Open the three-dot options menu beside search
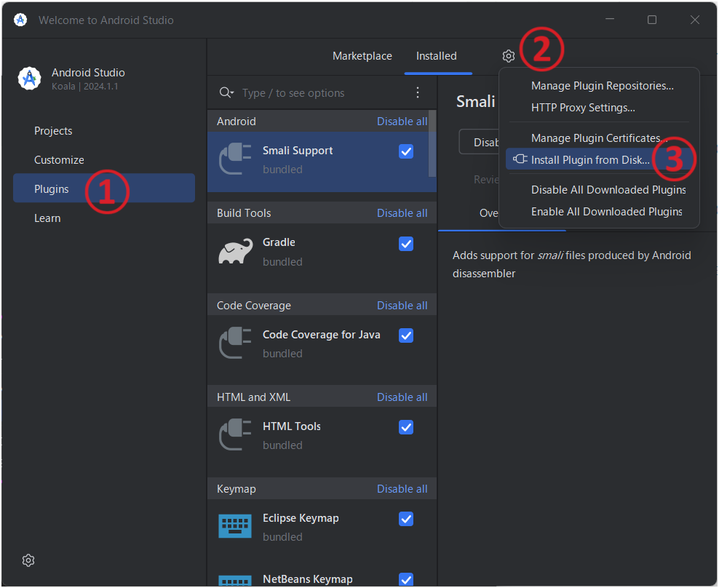The height and width of the screenshot is (588, 719). pyautogui.click(x=418, y=92)
